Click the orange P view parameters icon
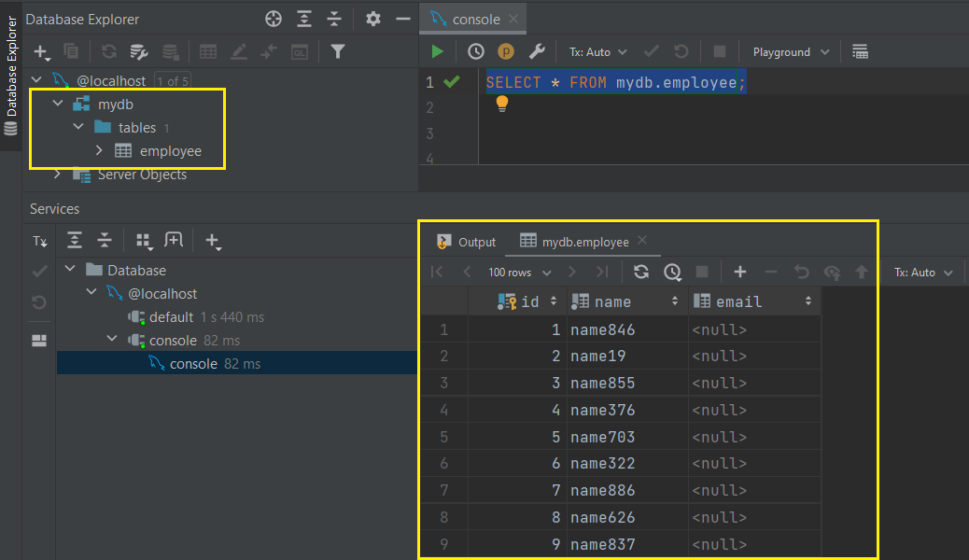 tap(506, 52)
